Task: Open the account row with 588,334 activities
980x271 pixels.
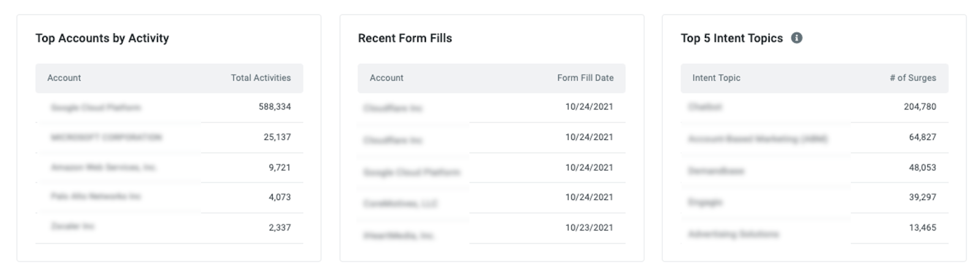Action: click(x=169, y=107)
